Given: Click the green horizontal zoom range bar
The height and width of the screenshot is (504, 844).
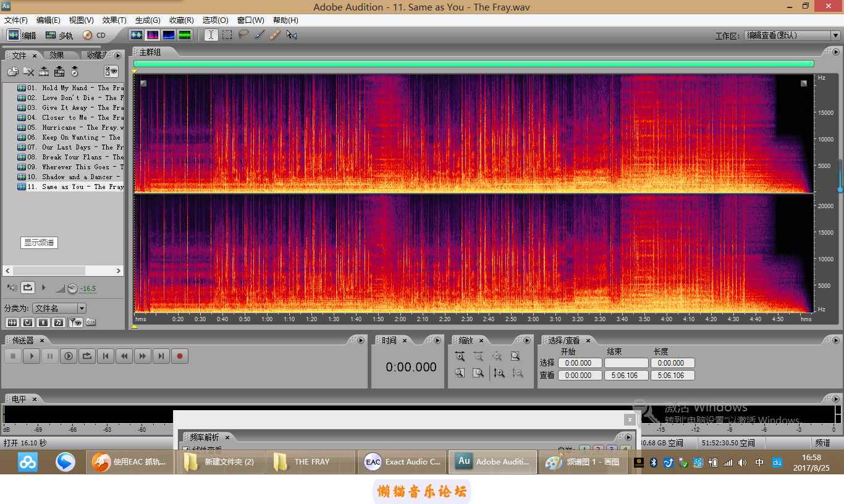Looking at the screenshot, I should click(473, 63).
